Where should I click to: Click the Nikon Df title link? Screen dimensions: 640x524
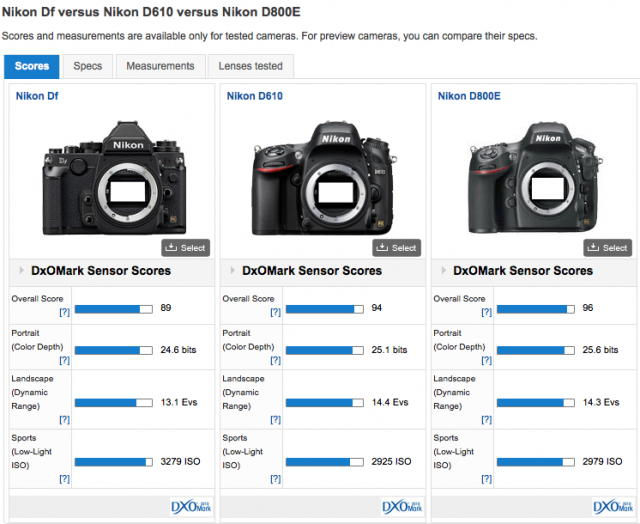pyautogui.click(x=37, y=96)
